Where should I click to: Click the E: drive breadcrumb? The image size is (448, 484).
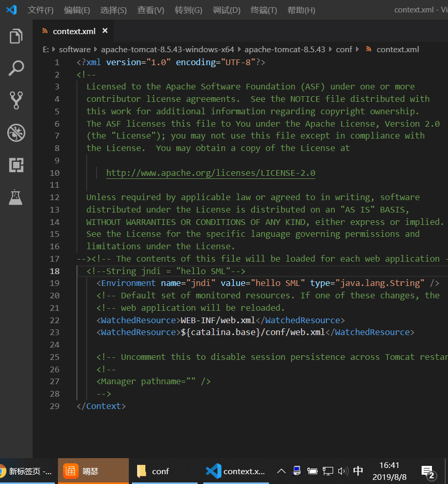[46, 50]
